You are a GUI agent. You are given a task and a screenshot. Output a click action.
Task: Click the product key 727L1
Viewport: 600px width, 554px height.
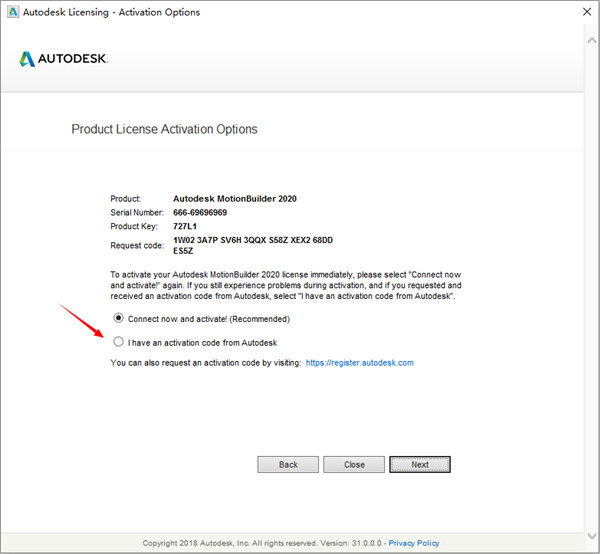point(185,226)
